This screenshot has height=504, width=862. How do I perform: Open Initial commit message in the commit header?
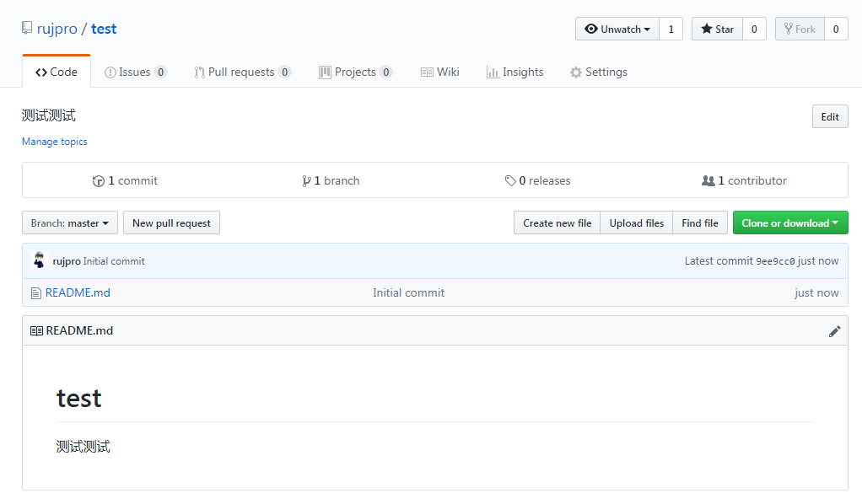pos(114,261)
